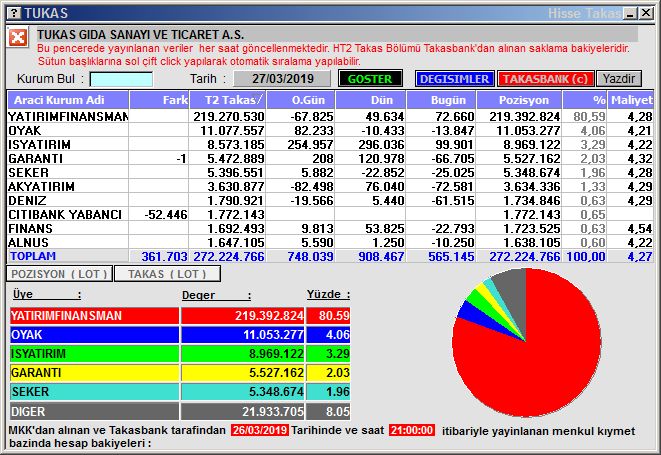This screenshot has height=455, width=661.
Task: Open TAKASBANK (c) button
Action: coord(545,79)
